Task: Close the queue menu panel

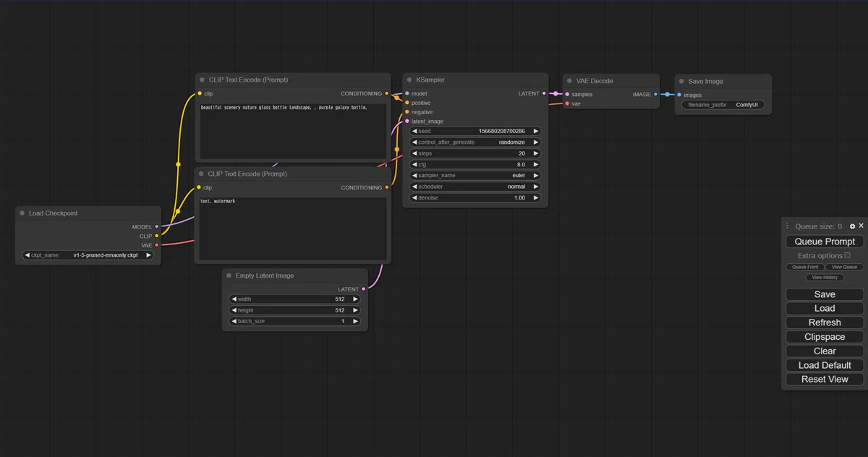Action: [861, 226]
